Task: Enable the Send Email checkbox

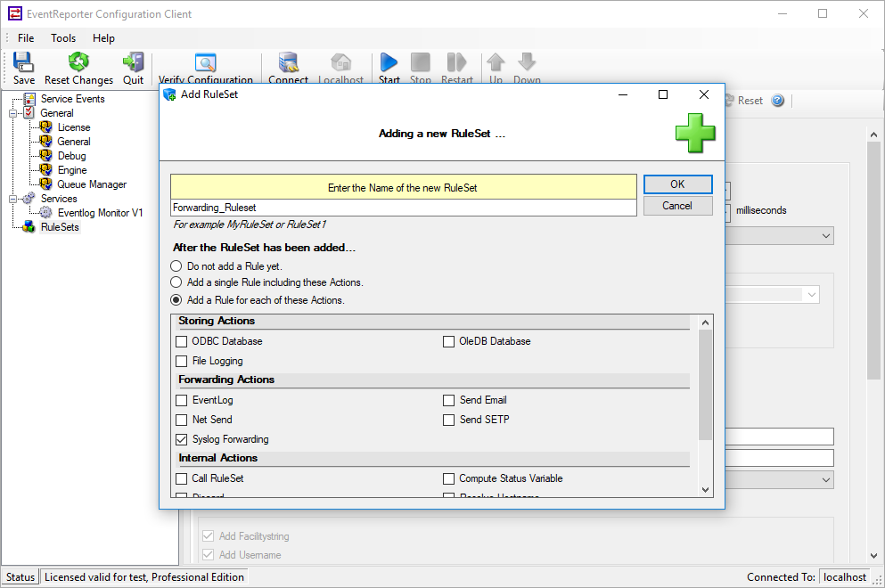Action: click(448, 400)
